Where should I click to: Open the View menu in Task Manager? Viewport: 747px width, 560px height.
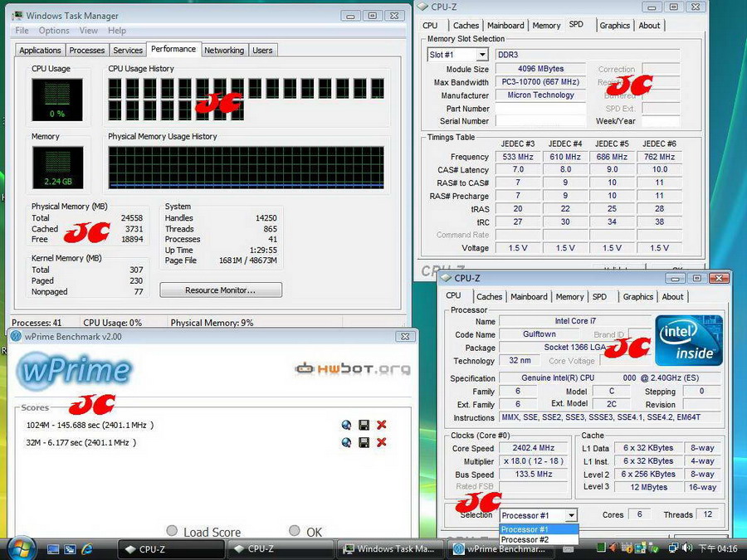tap(89, 31)
